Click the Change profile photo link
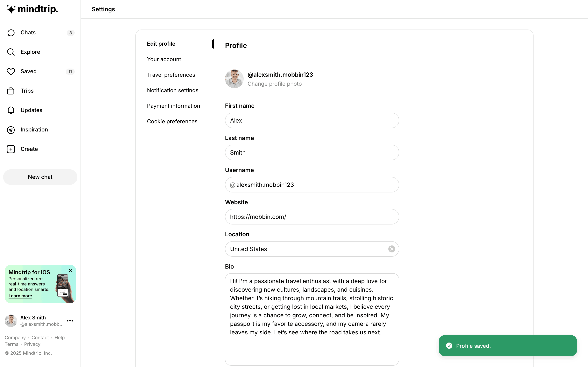Image resolution: width=588 pixels, height=367 pixels. (274, 84)
